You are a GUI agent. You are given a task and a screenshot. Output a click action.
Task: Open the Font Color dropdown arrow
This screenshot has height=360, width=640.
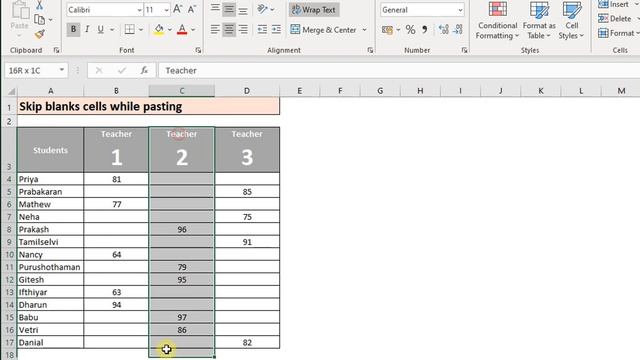click(x=193, y=30)
